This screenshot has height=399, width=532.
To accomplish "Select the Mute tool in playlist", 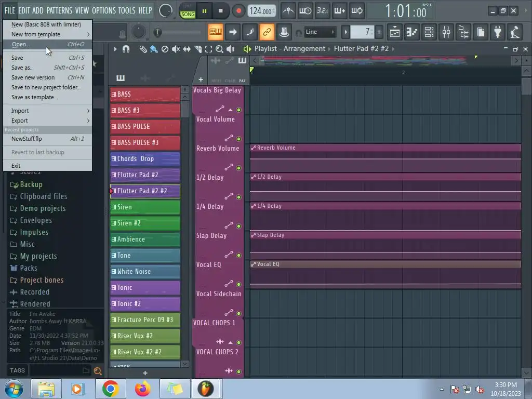I will point(176,49).
